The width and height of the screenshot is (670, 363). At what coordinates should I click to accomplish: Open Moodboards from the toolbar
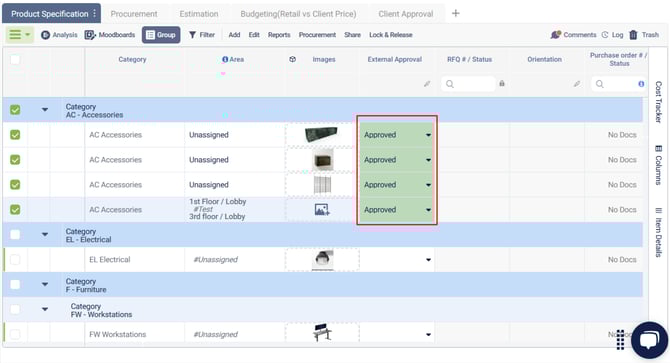pos(110,35)
